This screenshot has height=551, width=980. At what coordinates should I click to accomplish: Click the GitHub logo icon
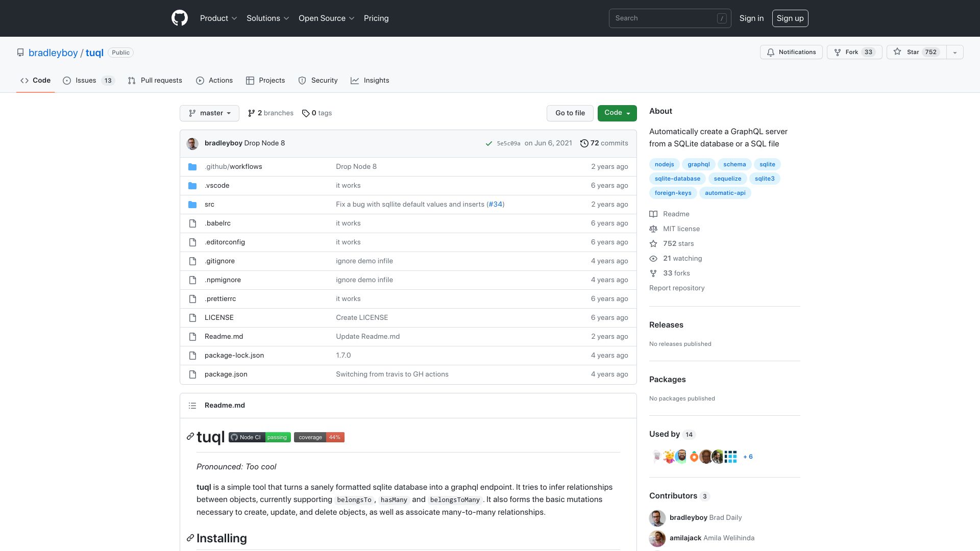point(180,18)
